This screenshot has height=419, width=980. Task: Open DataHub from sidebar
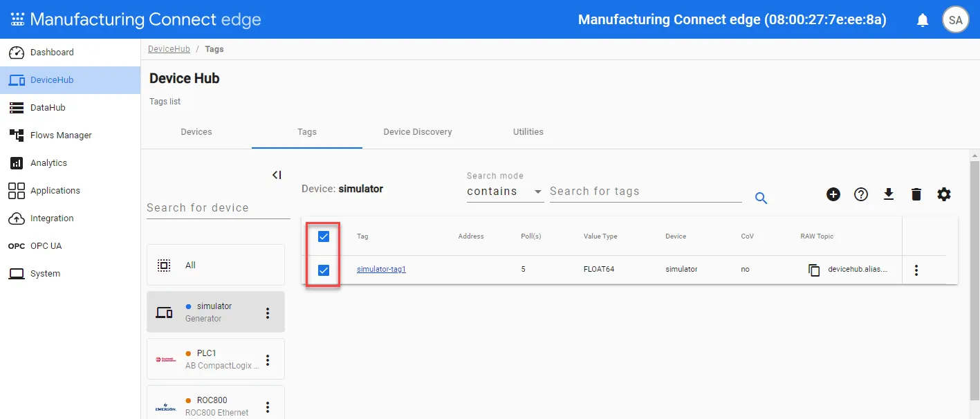click(70, 108)
